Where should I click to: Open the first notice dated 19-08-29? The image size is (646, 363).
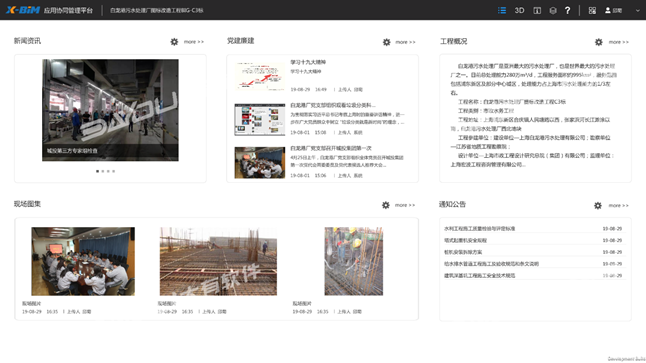(x=534, y=229)
